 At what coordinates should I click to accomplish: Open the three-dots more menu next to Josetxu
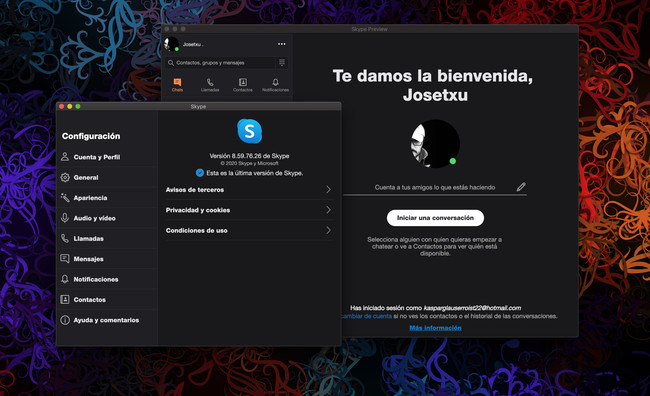point(281,44)
